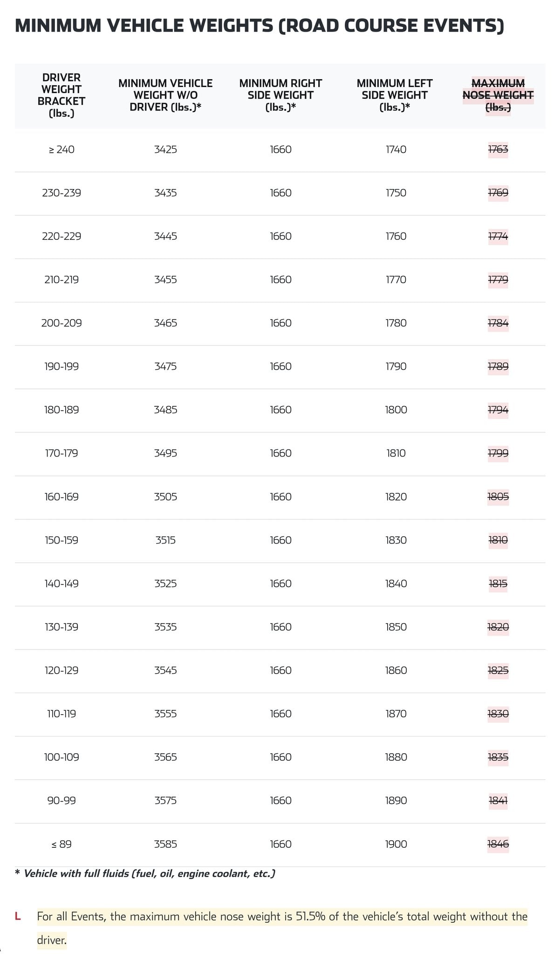
Task: Click the Driver Weight Bracket column header
Action: 61,95
